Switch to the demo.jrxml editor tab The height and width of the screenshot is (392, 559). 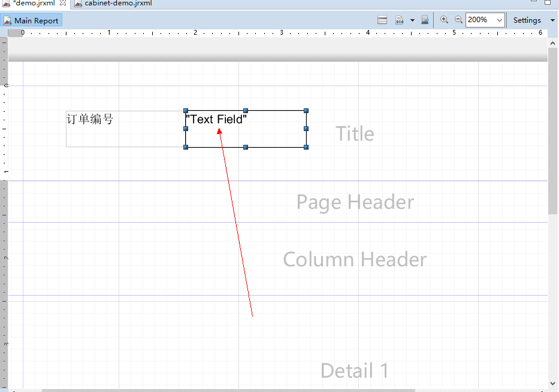(x=34, y=3)
